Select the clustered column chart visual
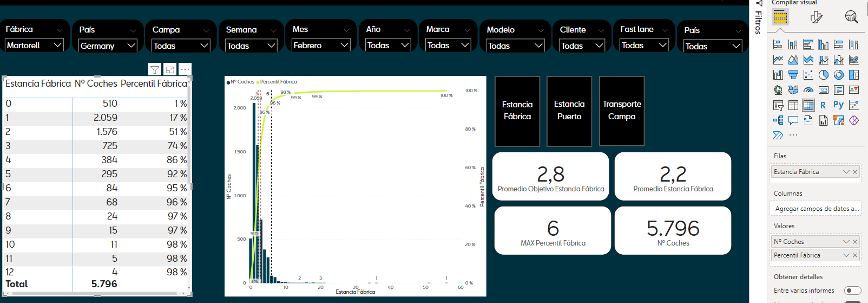This screenshot has height=303, width=868. [824, 44]
